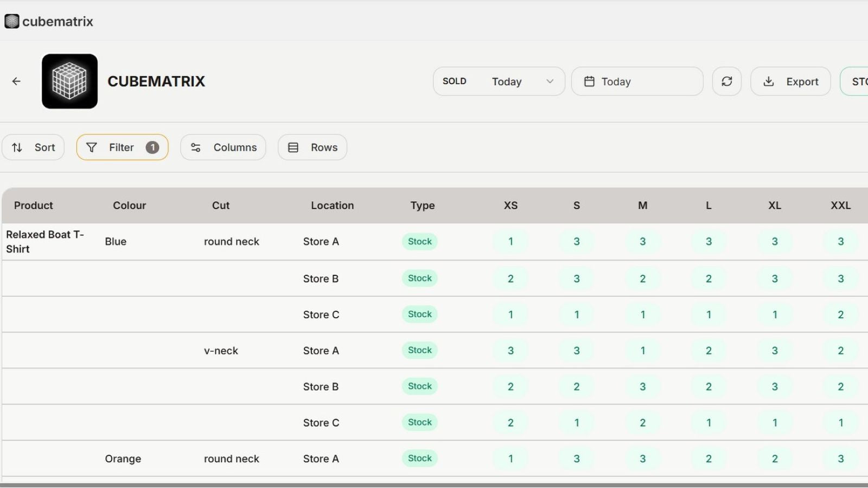Click the XL column header
The height and width of the screenshot is (488, 868).
point(775,206)
